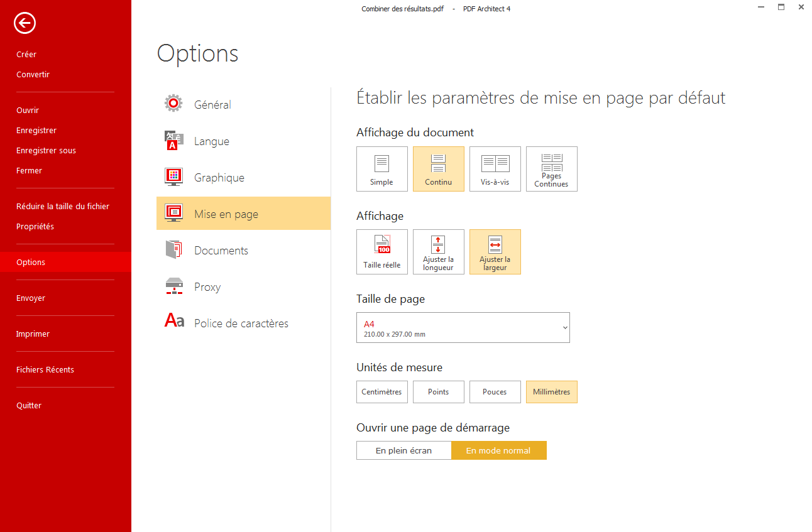This screenshot has width=812, height=532.
Task: Select the Langue translation icon
Action: click(173, 141)
